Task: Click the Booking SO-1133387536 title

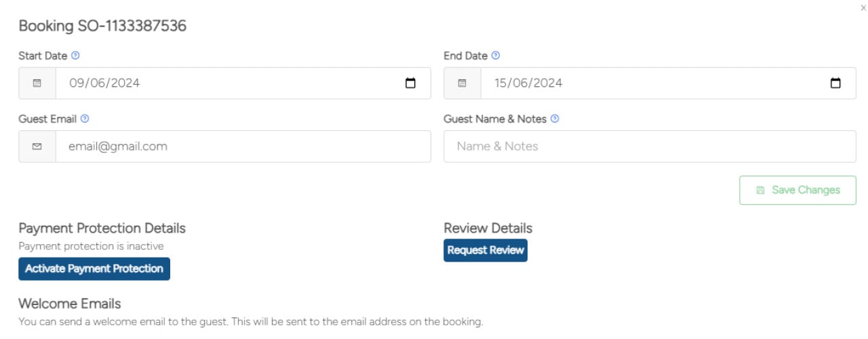Action: pos(102,26)
